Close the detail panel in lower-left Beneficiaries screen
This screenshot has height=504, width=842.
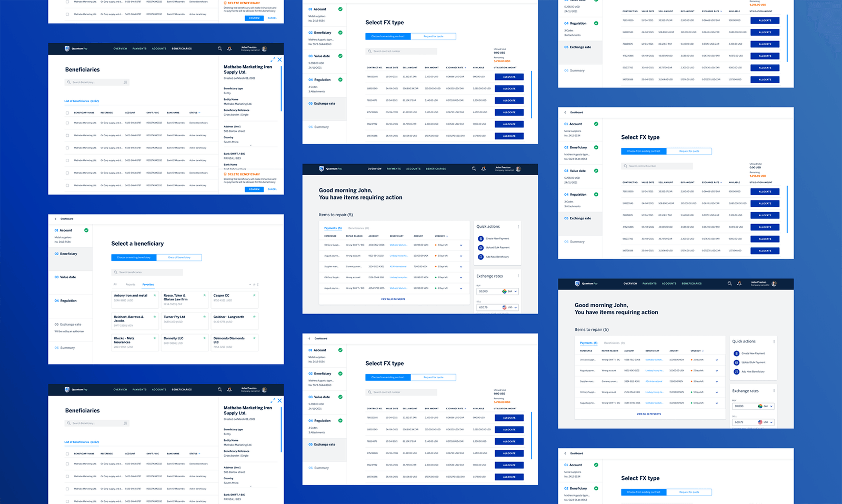pos(279,401)
